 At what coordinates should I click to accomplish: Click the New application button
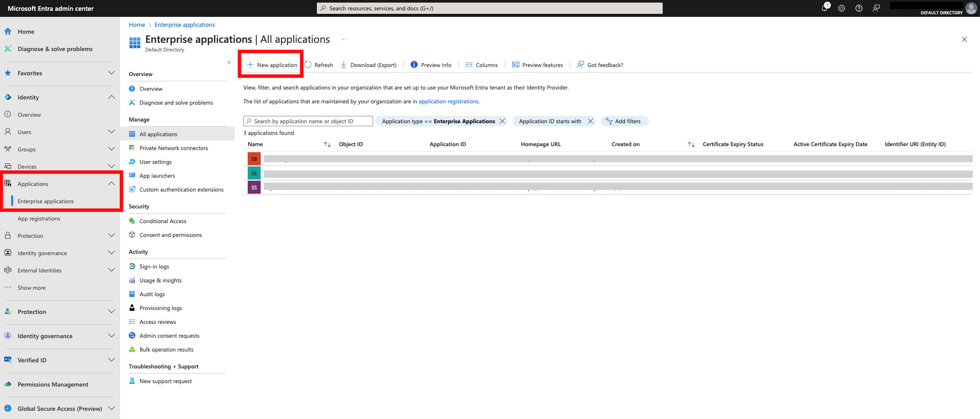[x=271, y=64]
